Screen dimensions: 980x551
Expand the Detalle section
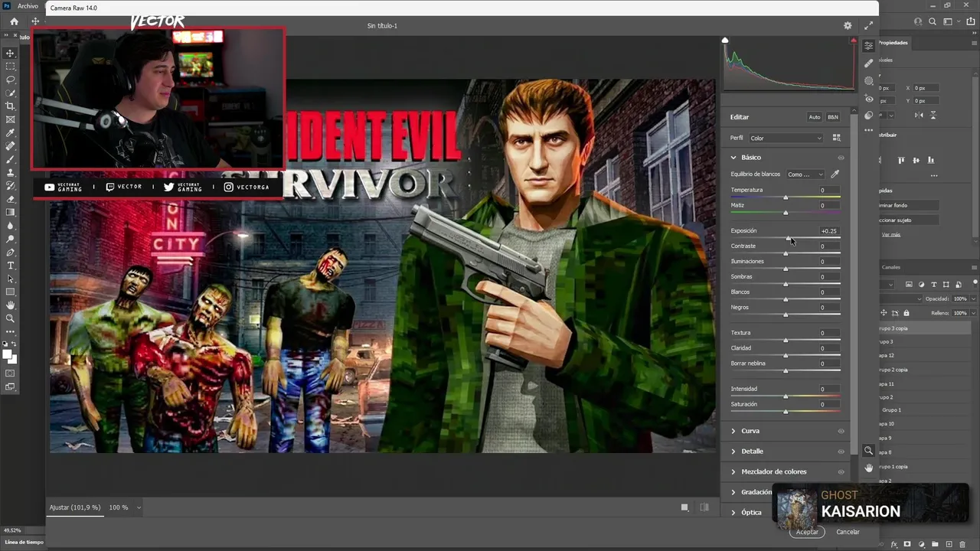click(x=733, y=452)
